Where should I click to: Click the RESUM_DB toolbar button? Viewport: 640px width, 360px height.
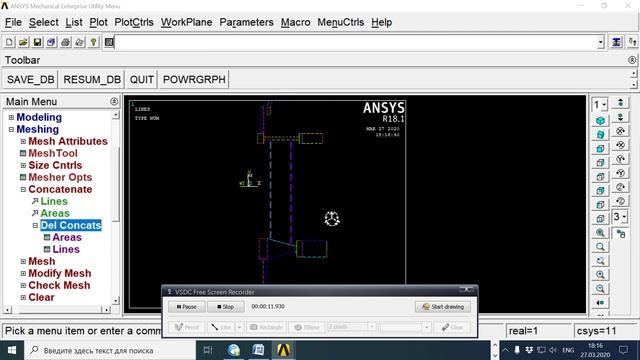[92, 80]
